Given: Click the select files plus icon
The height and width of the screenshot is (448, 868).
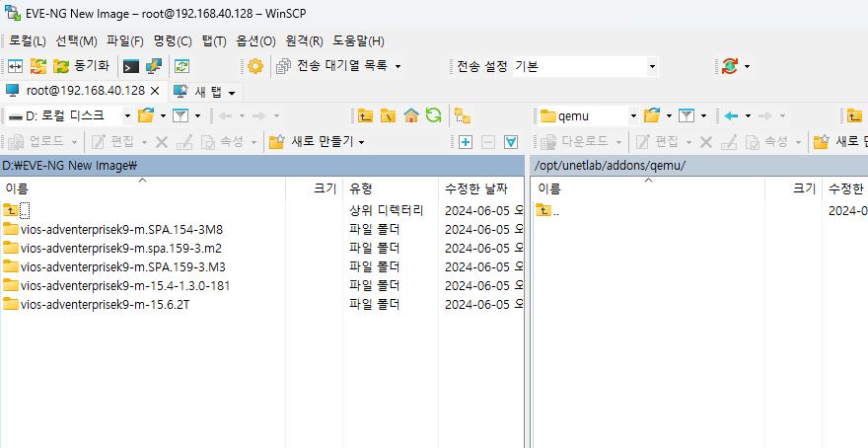Looking at the screenshot, I should pyautogui.click(x=466, y=142).
